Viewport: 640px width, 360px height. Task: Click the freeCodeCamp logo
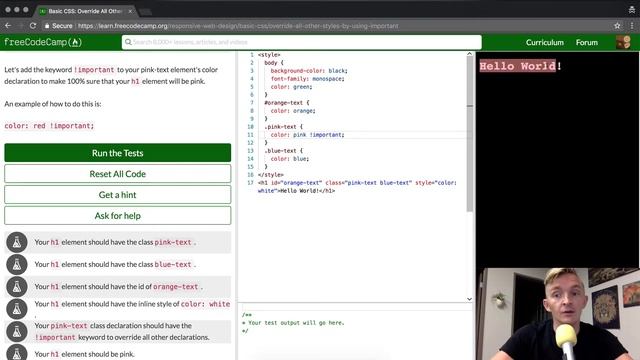[43, 42]
